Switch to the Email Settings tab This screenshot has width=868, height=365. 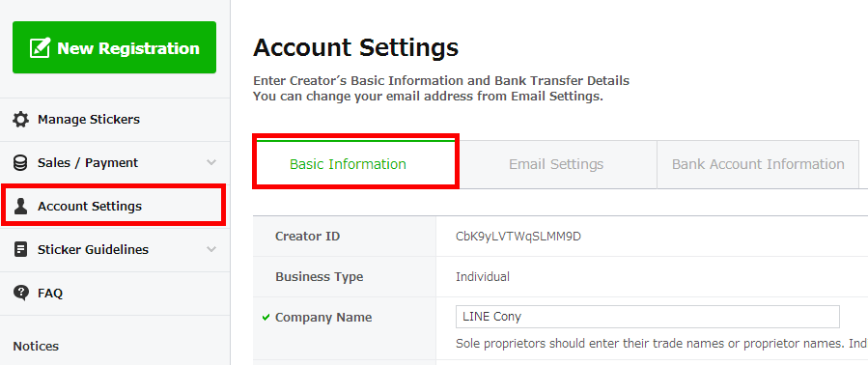pos(557,164)
